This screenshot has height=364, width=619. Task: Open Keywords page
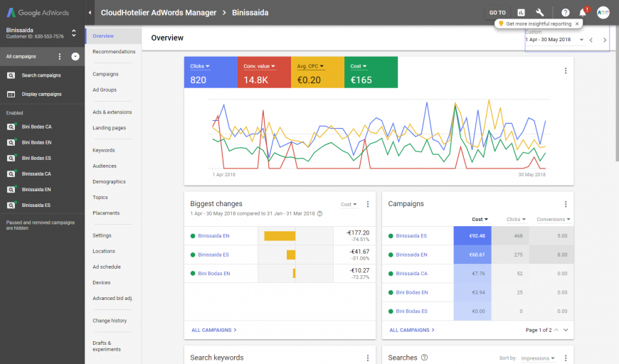[103, 150]
